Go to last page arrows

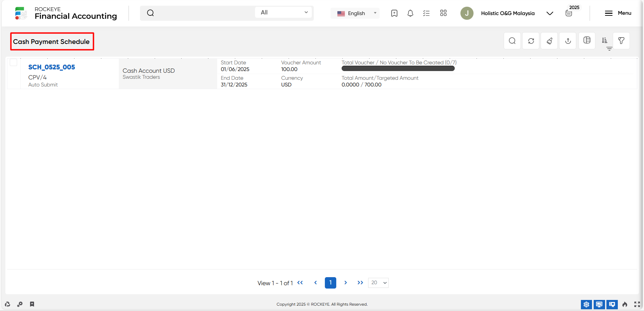tap(360, 283)
